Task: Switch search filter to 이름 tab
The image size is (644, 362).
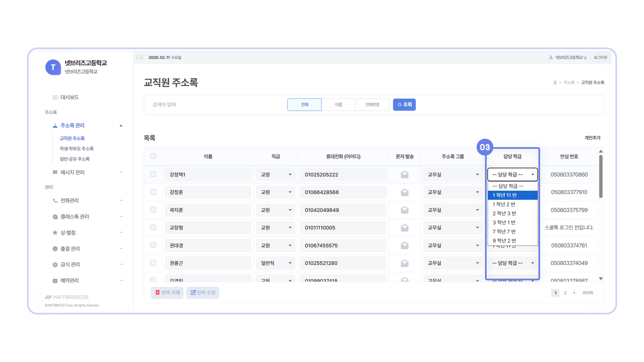Action: click(338, 105)
